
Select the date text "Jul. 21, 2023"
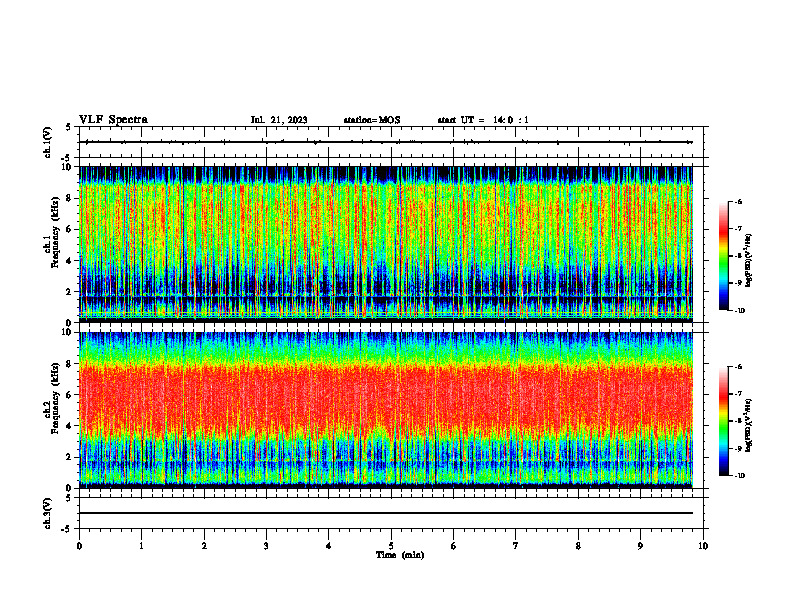tap(279, 120)
